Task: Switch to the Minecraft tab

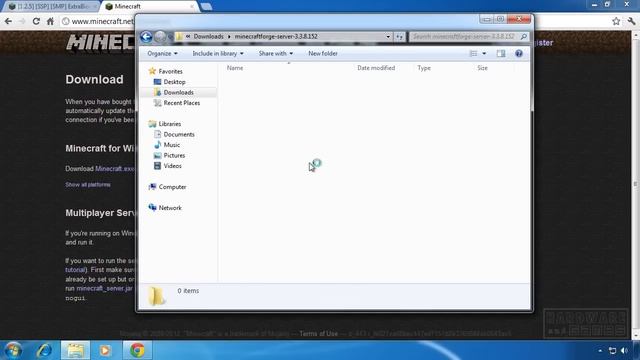Action: (149, 7)
